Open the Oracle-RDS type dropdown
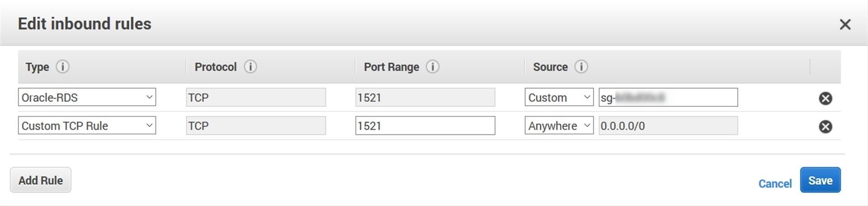This screenshot has width=868, height=206. [x=87, y=97]
